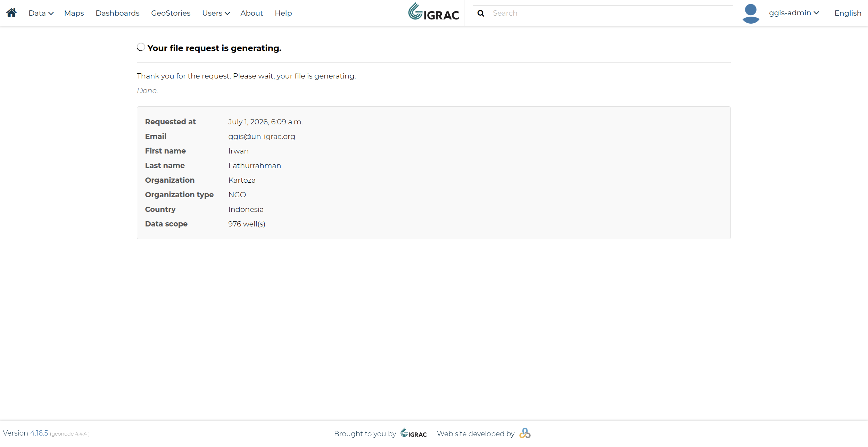
Task: Go to the home page icon
Action: 11,13
